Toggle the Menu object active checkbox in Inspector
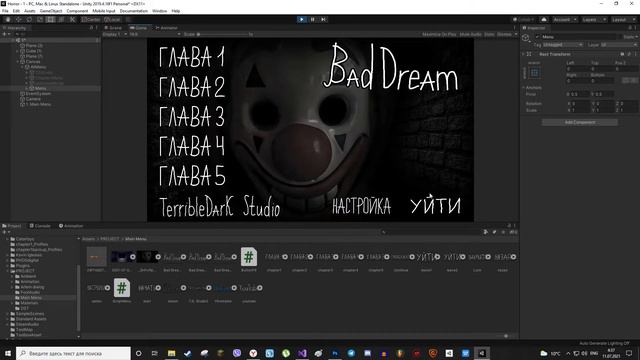640x360 pixels. click(537, 37)
